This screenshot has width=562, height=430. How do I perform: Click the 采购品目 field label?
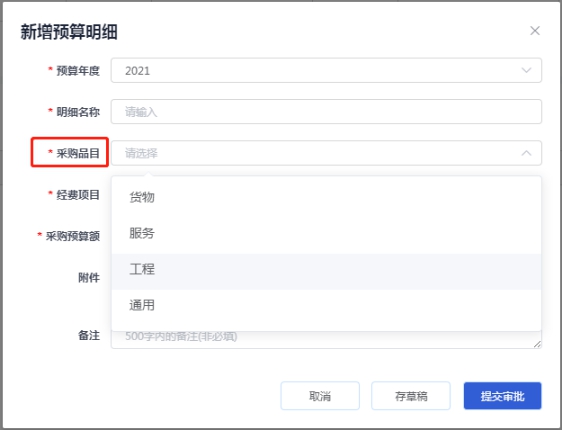click(x=78, y=153)
